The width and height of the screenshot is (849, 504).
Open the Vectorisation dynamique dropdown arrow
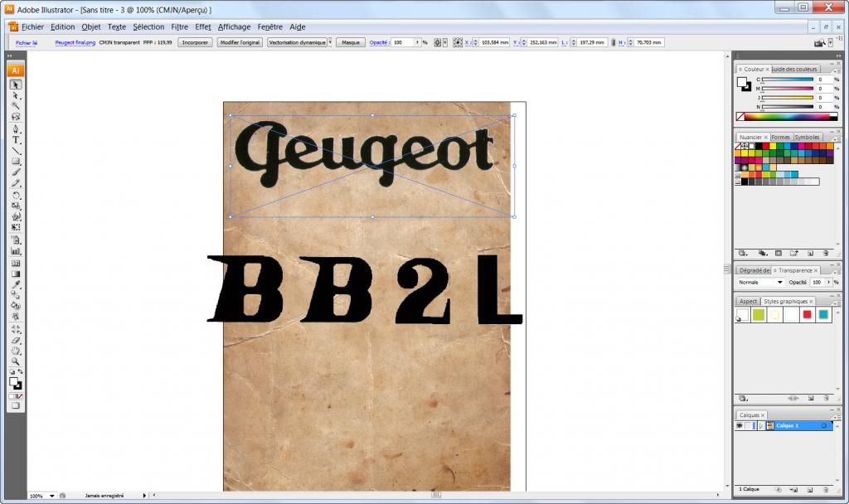330,42
